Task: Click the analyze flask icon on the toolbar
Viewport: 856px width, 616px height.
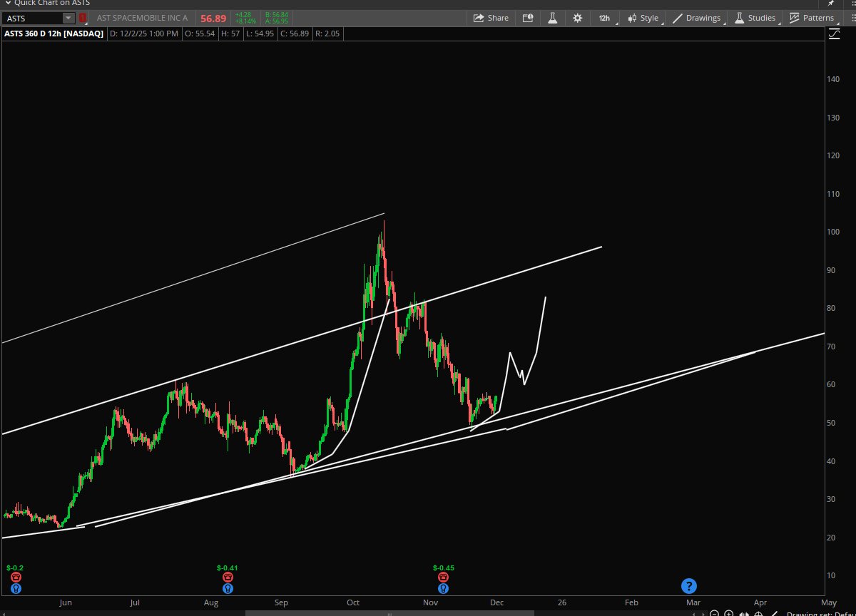Action: click(x=553, y=18)
